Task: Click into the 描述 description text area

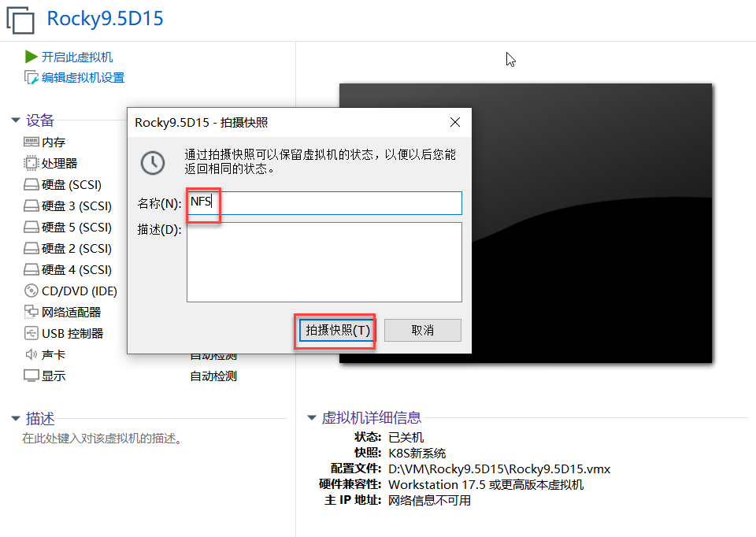Action: click(x=324, y=261)
